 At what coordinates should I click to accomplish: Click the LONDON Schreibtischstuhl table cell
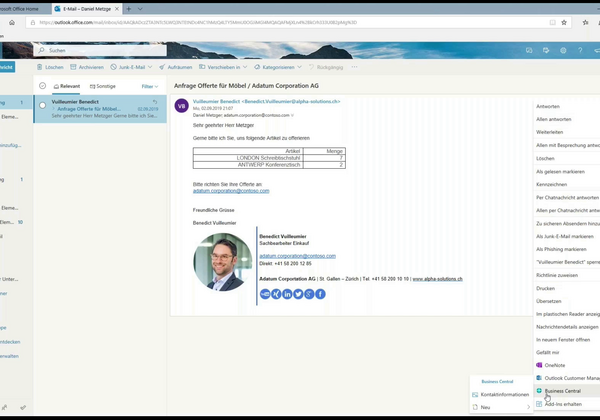tap(248, 158)
